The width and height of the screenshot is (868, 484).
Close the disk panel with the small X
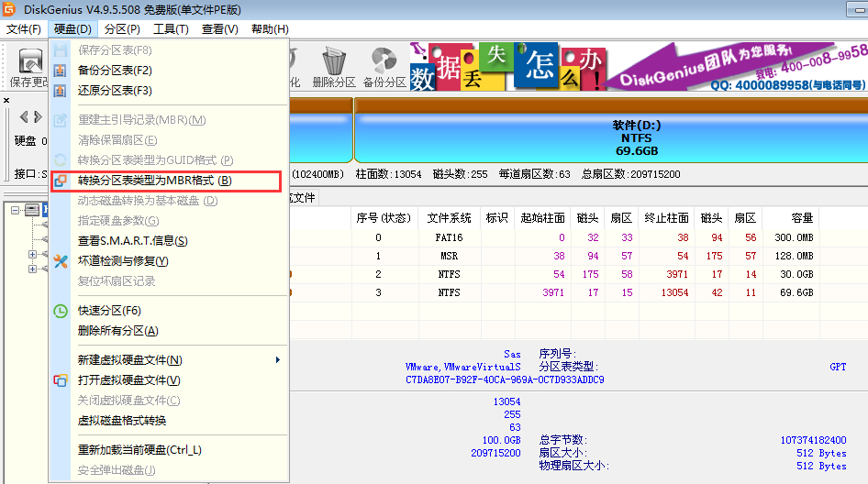point(6,100)
